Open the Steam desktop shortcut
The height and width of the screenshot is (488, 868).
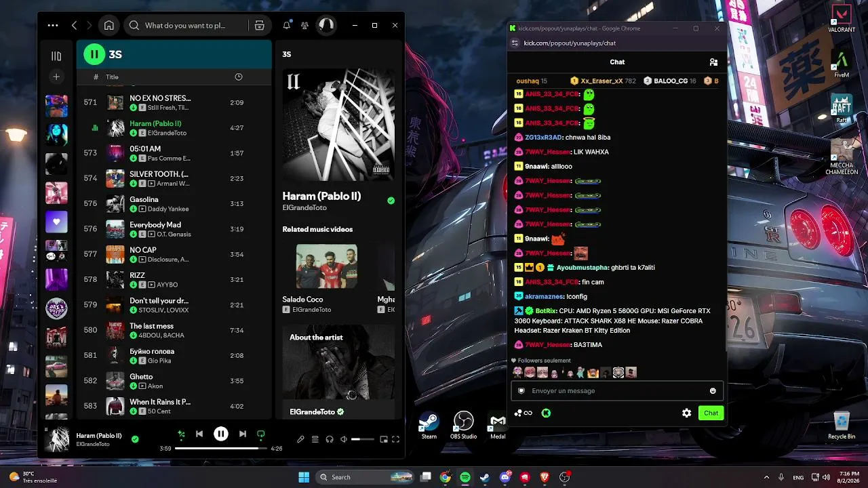429,426
